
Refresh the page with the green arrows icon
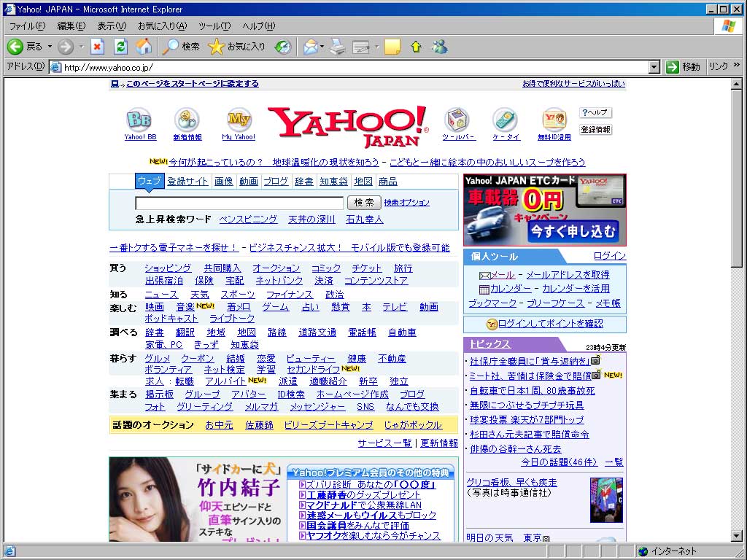click(x=120, y=46)
